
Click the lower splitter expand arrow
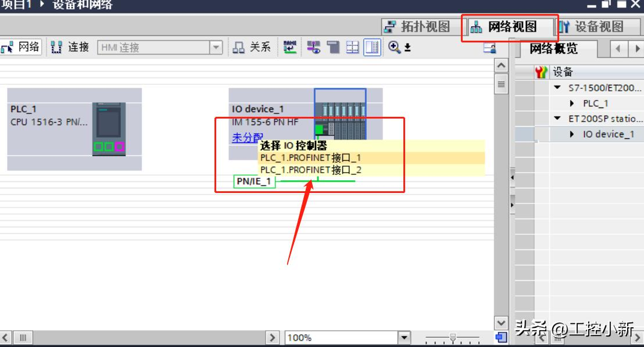(512, 205)
